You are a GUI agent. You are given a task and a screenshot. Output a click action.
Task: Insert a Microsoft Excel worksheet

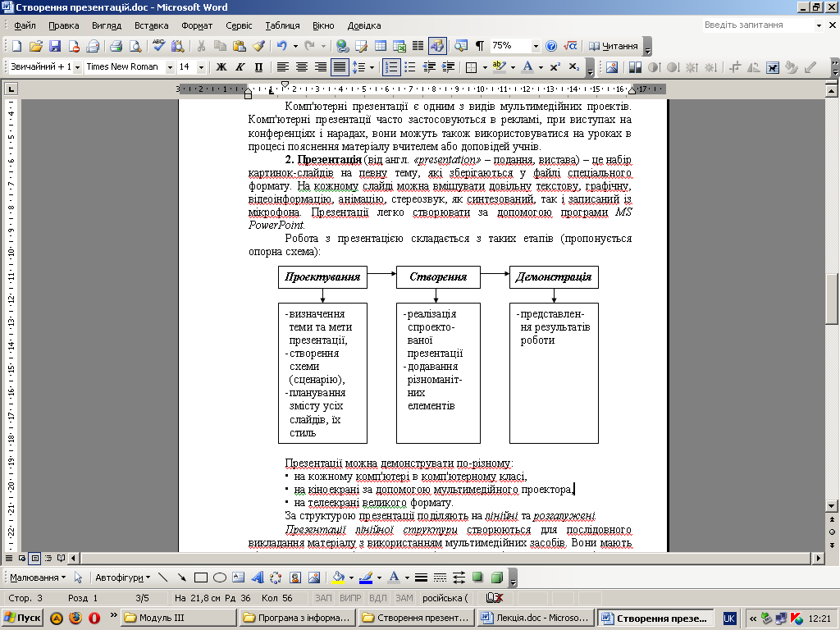click(x=399, y=46)
